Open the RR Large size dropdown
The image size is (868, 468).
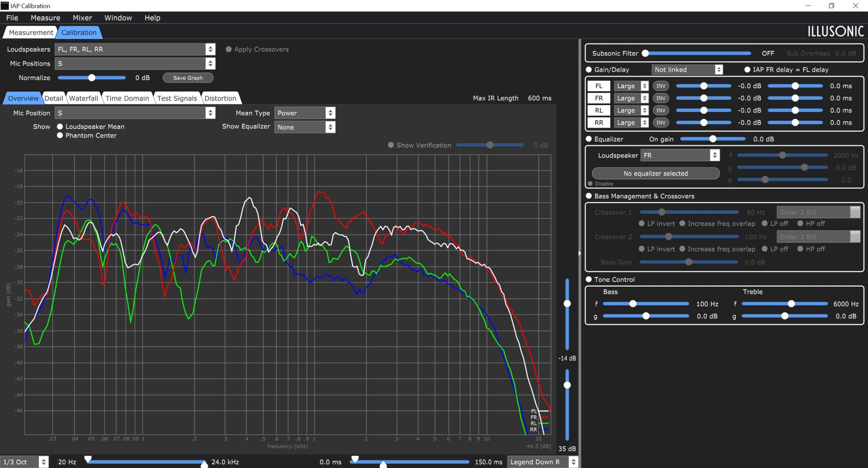click(632, 123)
